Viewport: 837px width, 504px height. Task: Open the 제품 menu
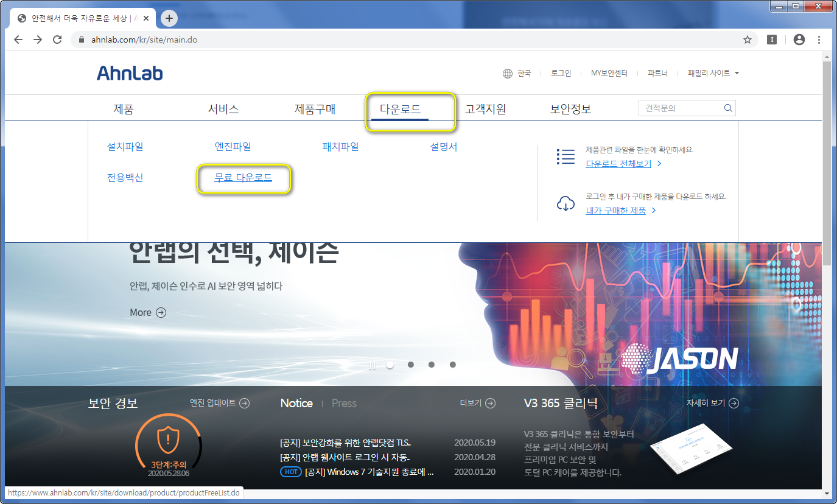pyautogui.click(x=124, y=109)
